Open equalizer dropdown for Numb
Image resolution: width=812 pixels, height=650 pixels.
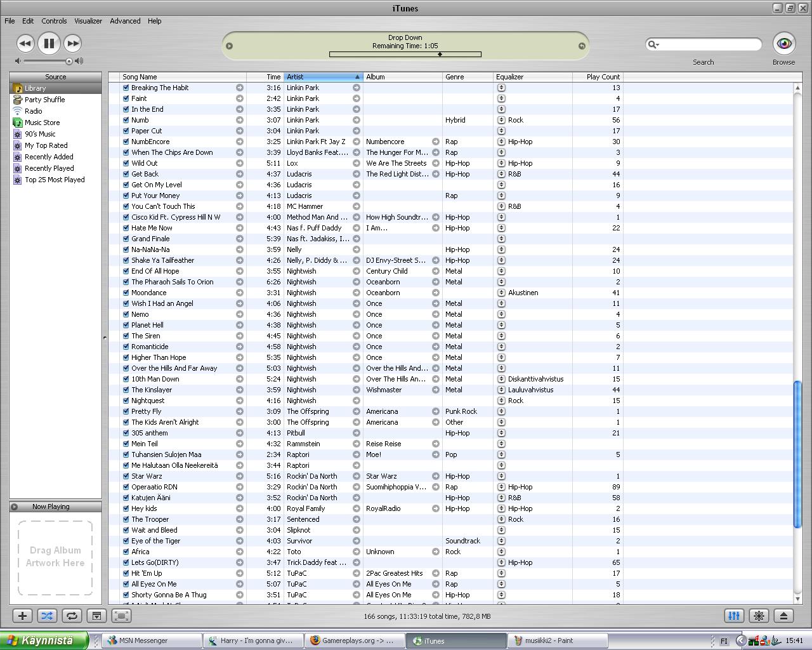(501, 120)
